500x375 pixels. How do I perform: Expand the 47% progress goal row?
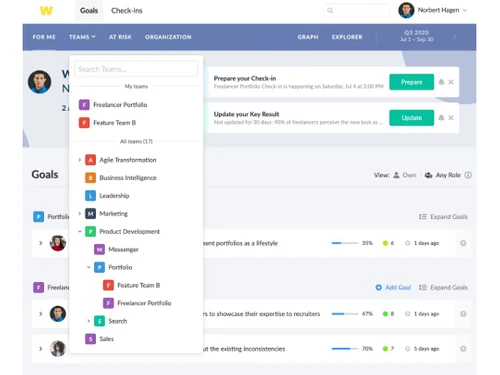coord(41,314)
